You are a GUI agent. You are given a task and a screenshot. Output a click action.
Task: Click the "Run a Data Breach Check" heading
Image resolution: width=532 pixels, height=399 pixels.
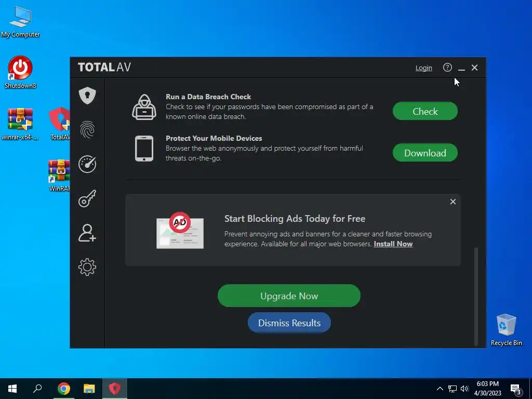click(208, 97)
